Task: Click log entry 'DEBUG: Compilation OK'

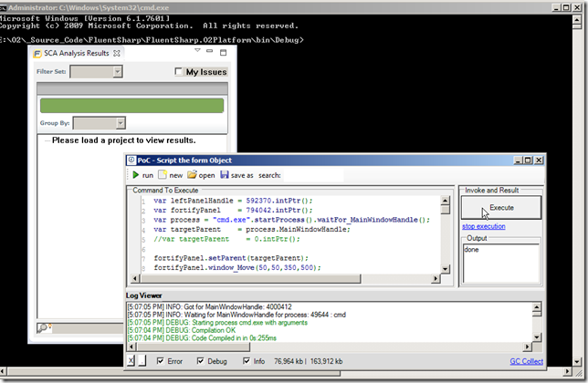Action: click(182, 330)
